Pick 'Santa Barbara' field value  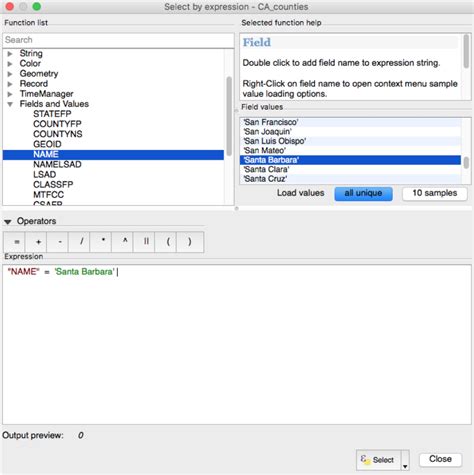pos(350,160)
